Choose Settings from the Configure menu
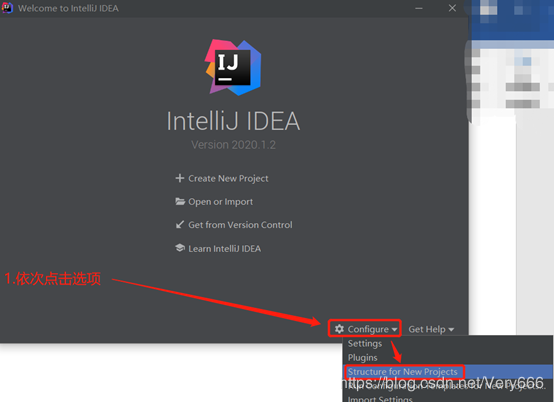 [x=365, y=343]
